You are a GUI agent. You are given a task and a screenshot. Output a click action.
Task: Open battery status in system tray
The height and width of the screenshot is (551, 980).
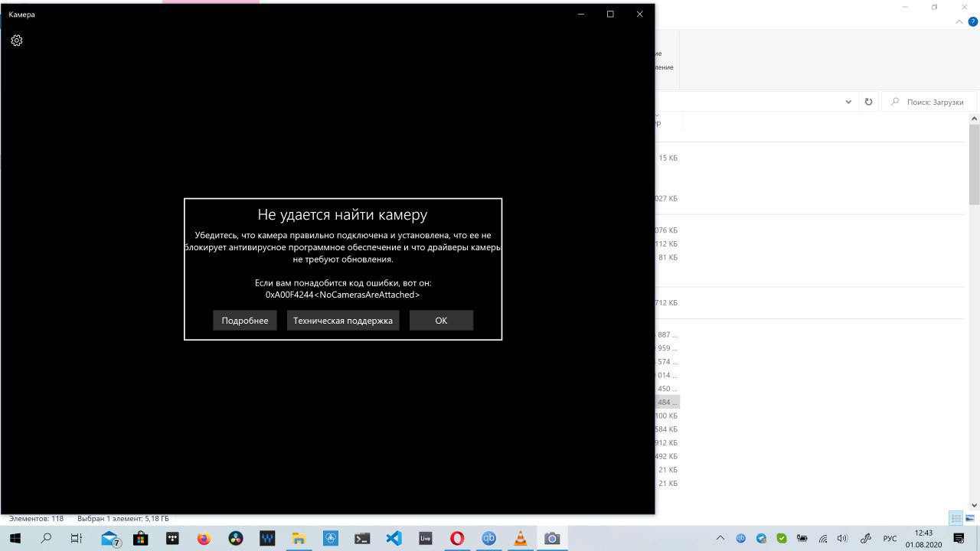pyautogui.click(x=802, y=538)
